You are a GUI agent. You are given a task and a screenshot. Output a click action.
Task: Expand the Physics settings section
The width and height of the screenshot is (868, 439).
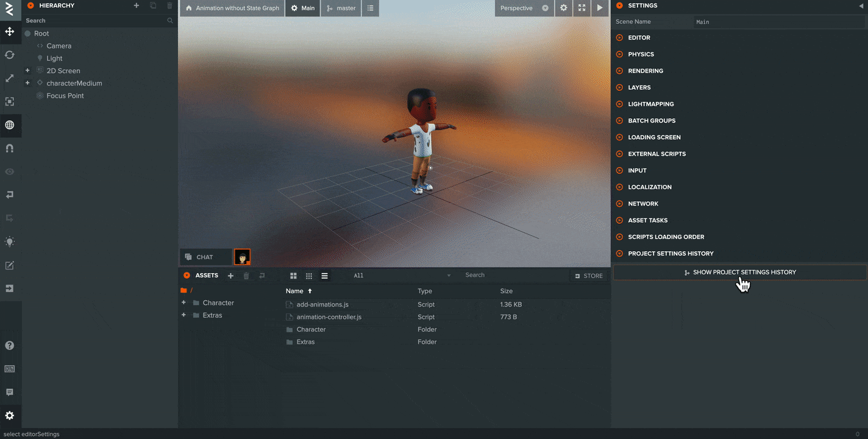click(x=641, y=54)
